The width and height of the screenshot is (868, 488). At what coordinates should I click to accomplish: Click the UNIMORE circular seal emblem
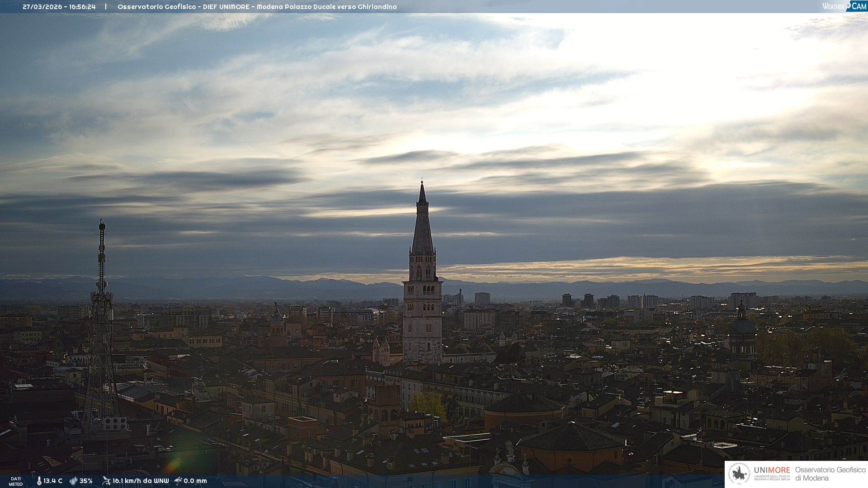tap(739, 474)
